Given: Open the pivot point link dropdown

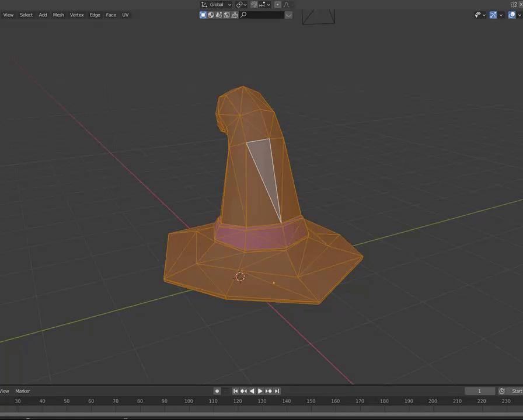Looking at the screenshot, I should (241, 5).
